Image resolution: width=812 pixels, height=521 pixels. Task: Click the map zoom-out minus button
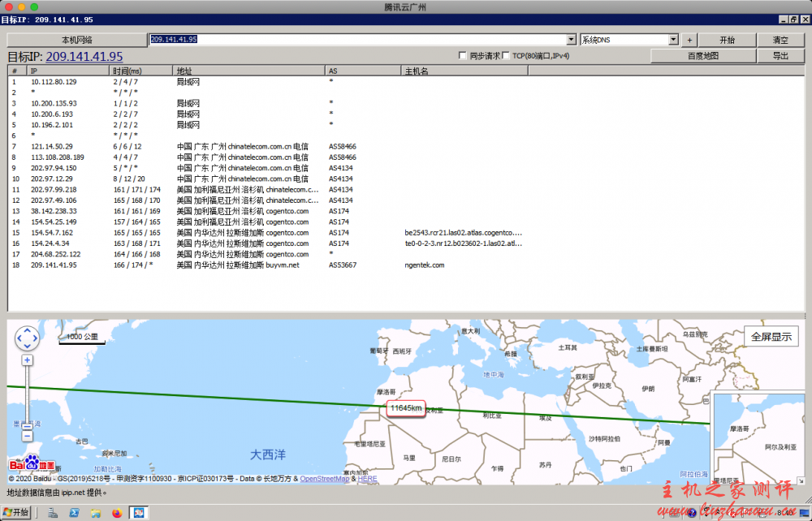[x=27, y=436]
